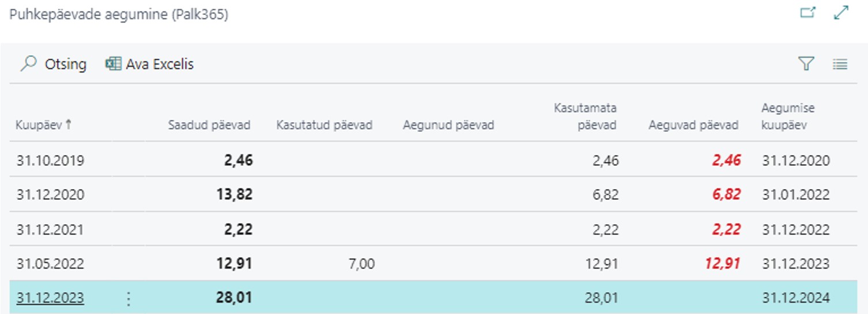868x314 pixels.
Task: Click the Excel icon beside Ava Excelis
Action: (113, 63)
